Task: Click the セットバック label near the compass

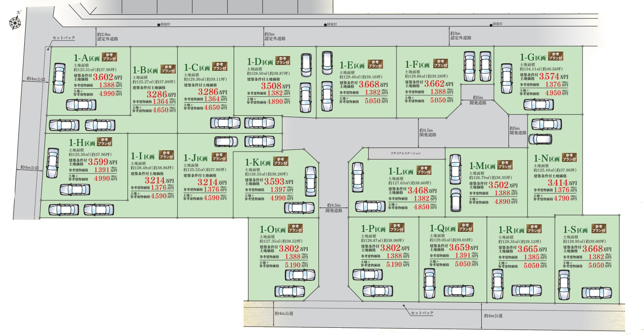Action: (x=63, y=38)
